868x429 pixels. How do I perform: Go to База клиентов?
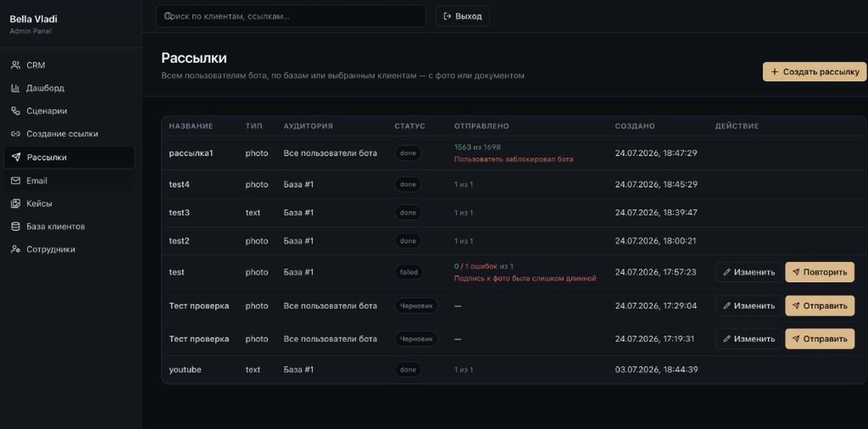[x=69, y=226]
